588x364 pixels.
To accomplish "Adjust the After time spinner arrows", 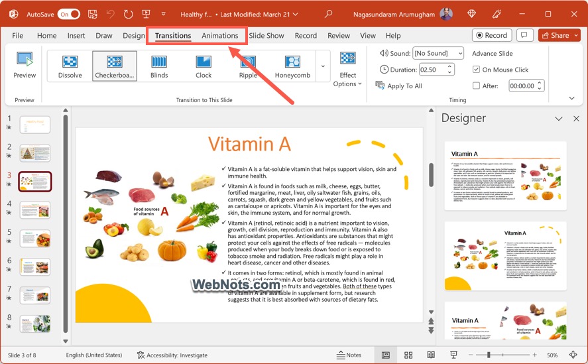I will (x=539, y=86).
